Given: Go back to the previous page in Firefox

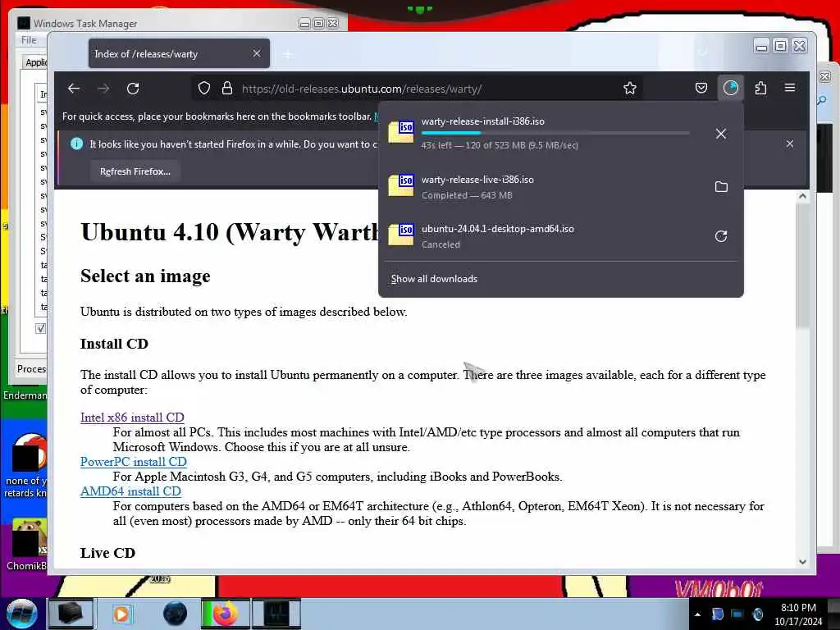Looking at the screenshot, I should [x=74, y=89].
